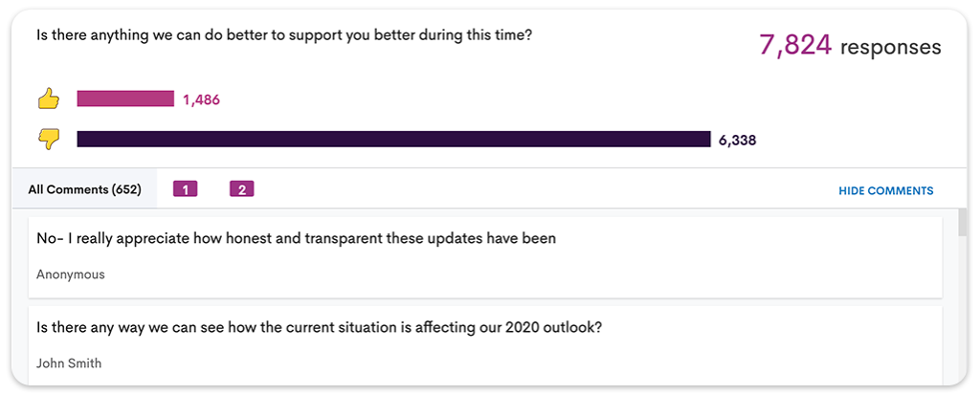The height and width of the screenshot is (395, 980).
Task: Click the John Smith author name
Action: pyautogui.click(x=69, y=363)
